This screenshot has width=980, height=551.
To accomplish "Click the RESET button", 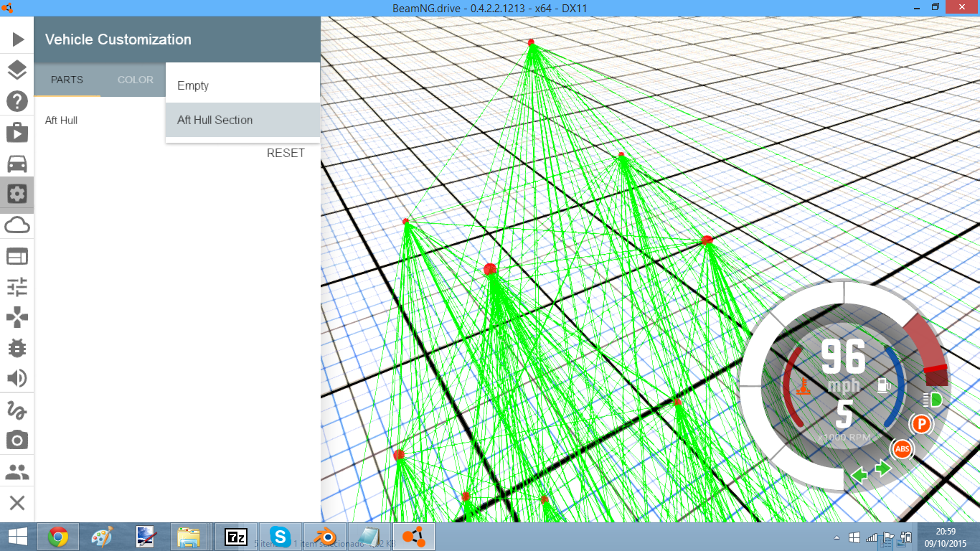I will pyautogui.click(x=286, y=153).
